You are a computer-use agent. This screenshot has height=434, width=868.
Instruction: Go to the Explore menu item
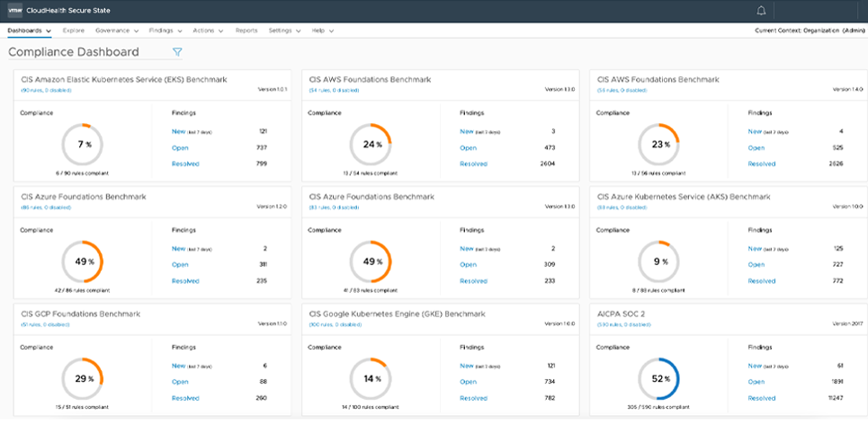74,31
